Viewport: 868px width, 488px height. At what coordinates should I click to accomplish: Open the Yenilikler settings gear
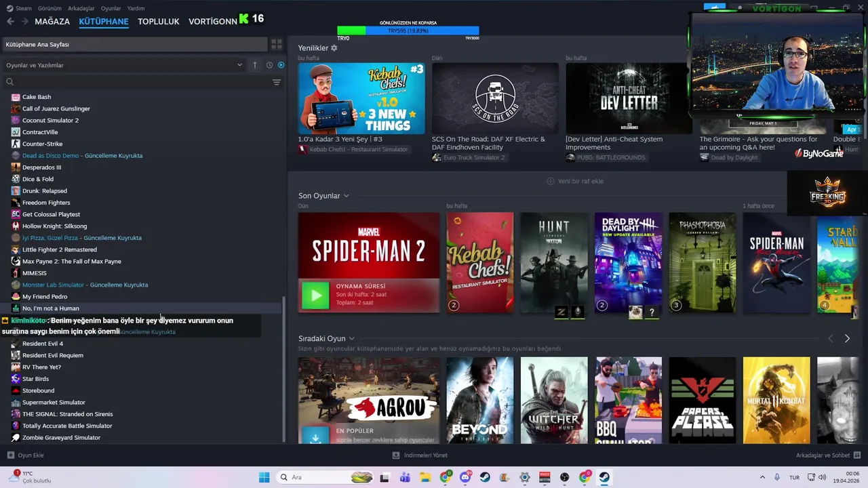[x=334, y=48]
